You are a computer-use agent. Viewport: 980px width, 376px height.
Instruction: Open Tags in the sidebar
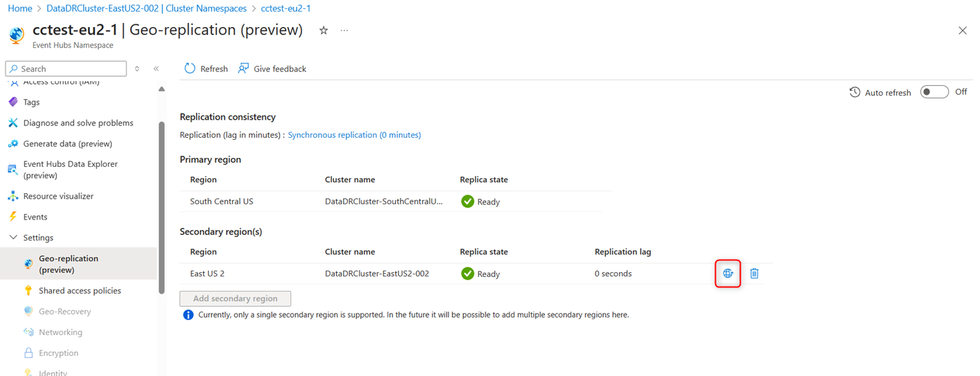tap(32, 102)
